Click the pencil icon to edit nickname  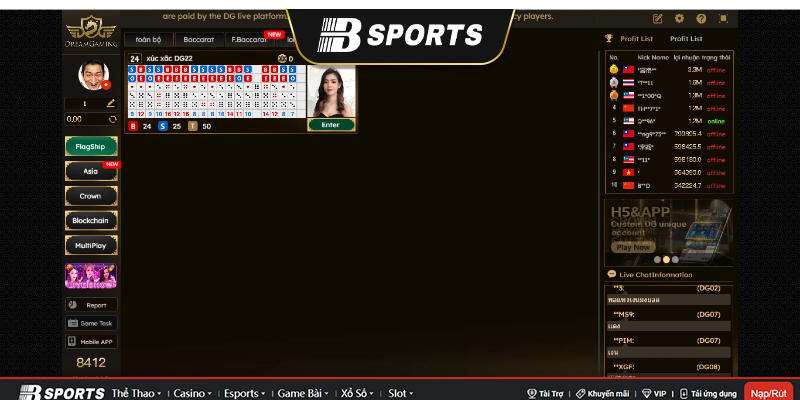click(111, 104)
